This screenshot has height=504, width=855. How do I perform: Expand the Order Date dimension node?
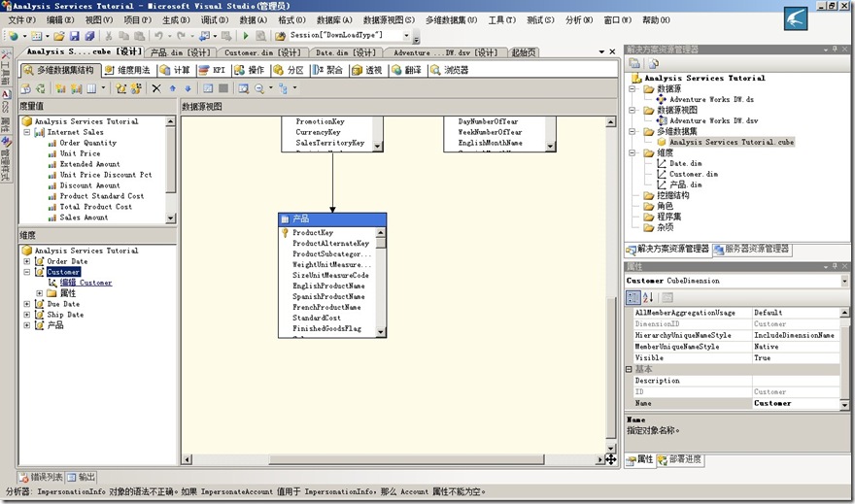pyautogui.click(x=27, y=261)
